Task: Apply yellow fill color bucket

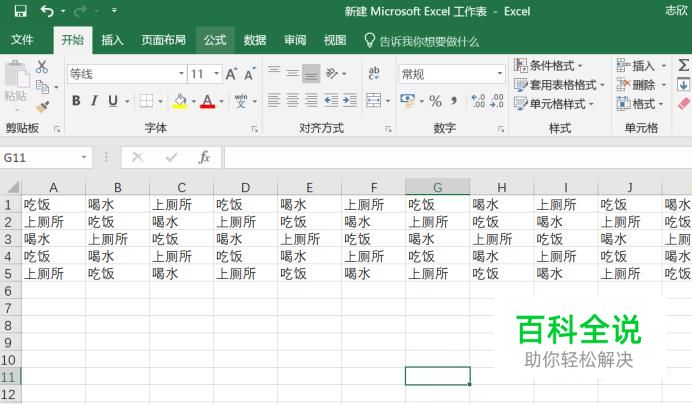Action: 180,101
